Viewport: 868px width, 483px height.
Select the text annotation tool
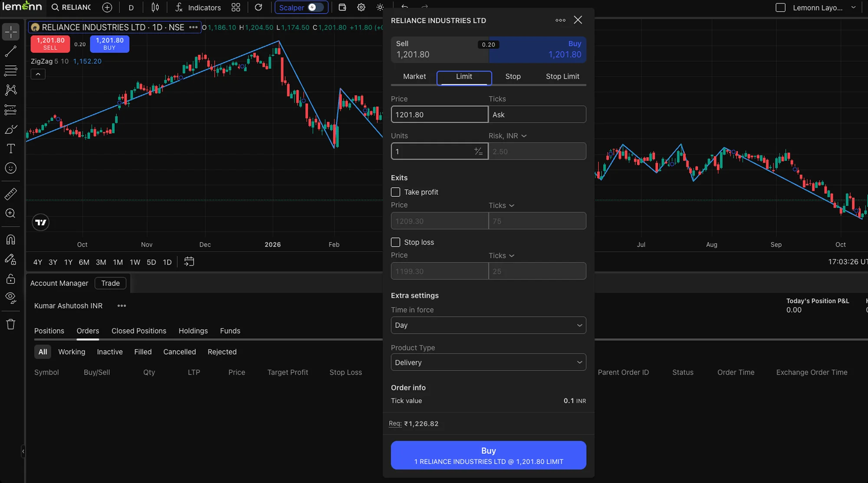point(11,149)
